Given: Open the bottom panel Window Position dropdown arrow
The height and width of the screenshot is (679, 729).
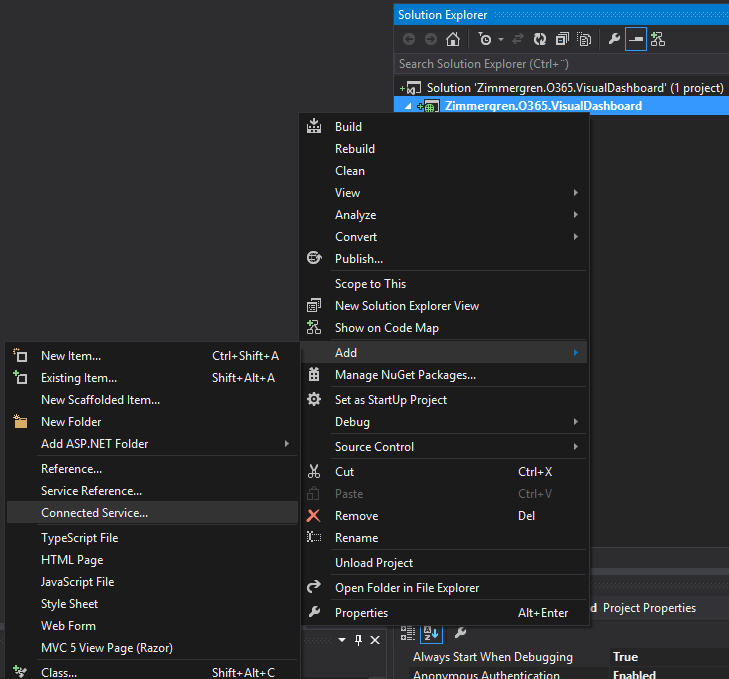Looking at the screenshot, I should click(342, 640).
